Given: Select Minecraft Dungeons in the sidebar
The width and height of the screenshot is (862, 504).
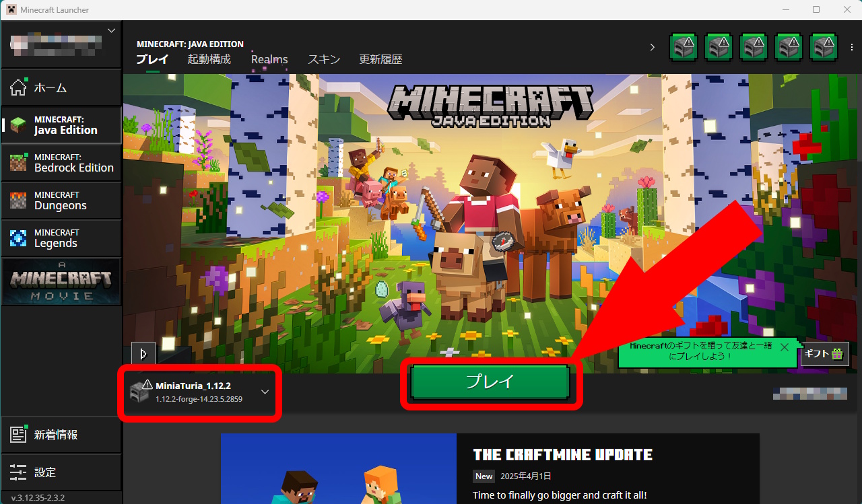Looking at the screenshot, I should pyautogui.click(x=61, y=201).
